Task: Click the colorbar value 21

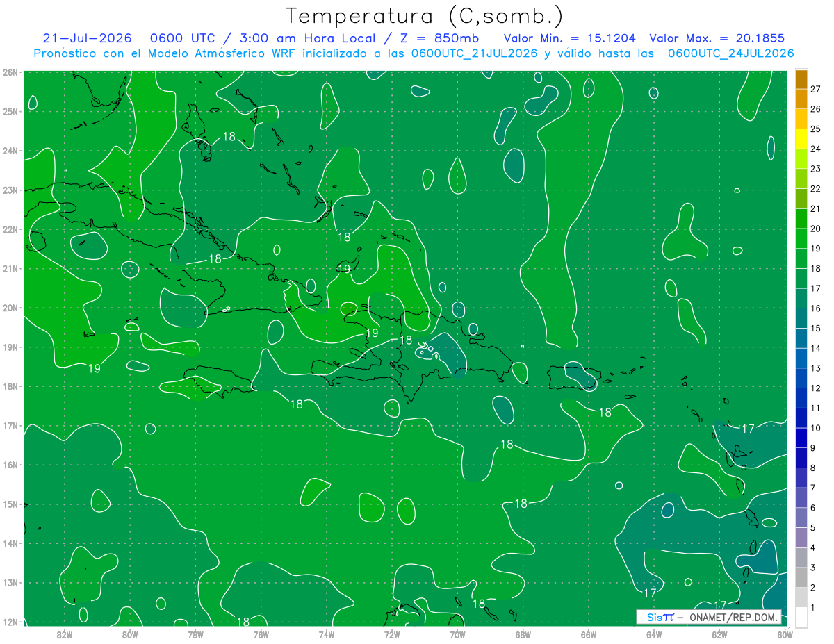Action: pyautogui.click(x=815, y=208)
